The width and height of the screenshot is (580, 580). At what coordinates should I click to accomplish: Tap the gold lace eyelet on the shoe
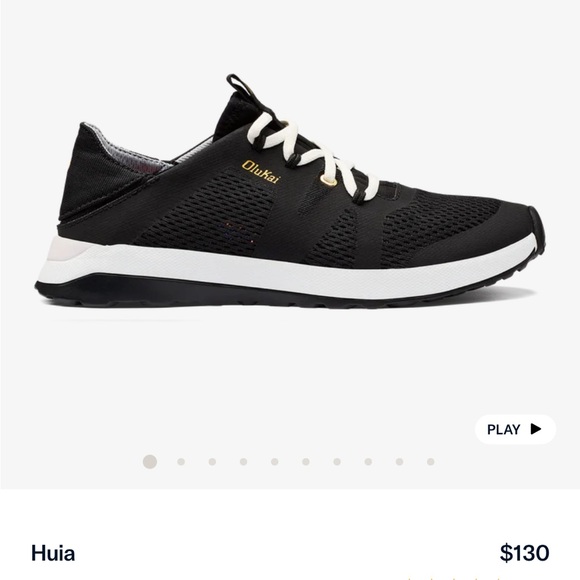[x=327, y=181]
